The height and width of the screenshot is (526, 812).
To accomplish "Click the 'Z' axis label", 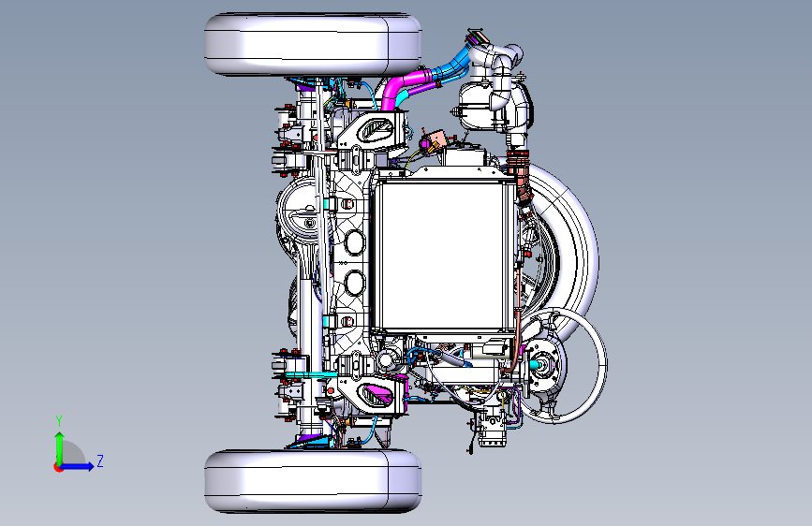I will (100, 460).
